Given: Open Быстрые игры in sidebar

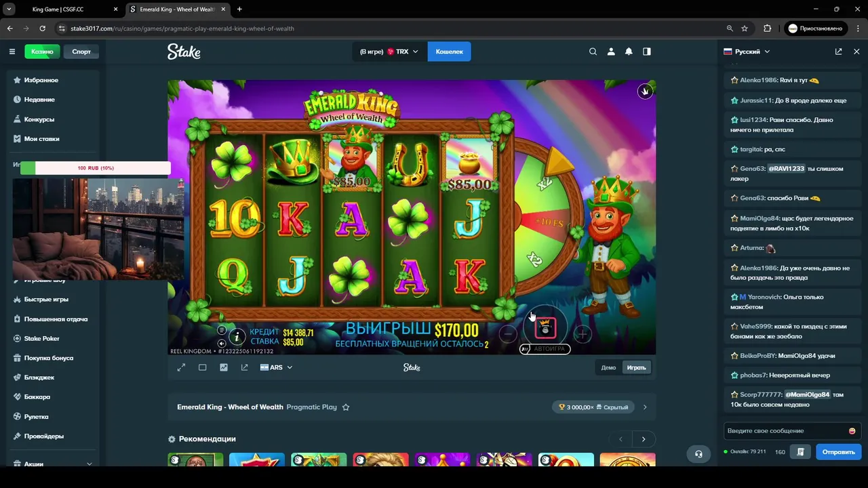Looking at the screenshot, I should point(52,299).
